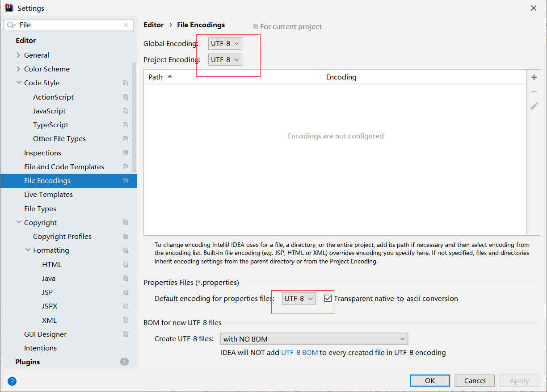Click project-level icon next to Copyright
Image resolution: width=547 pixels, height=392 pixels.
pos(125,222)
